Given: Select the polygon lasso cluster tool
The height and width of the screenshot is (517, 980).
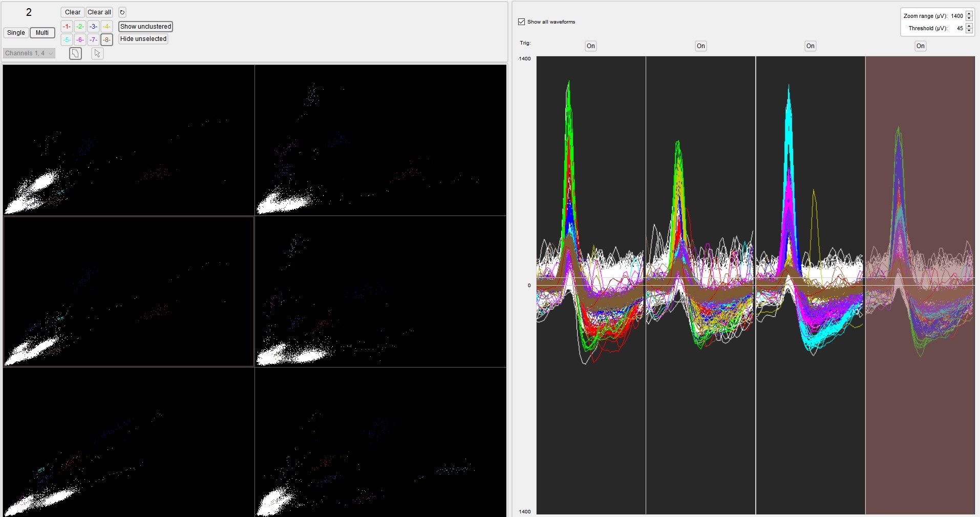Looking at the screenshot, I should coord(75,53).
